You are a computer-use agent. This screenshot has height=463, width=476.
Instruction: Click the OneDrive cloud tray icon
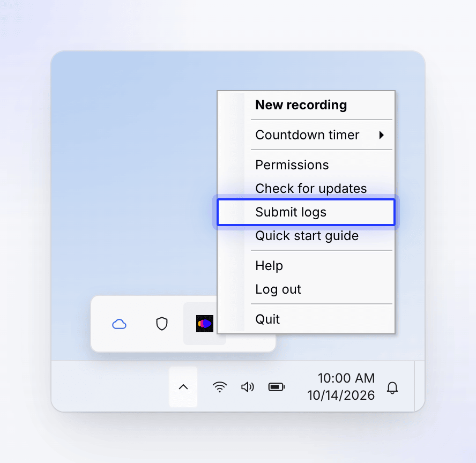(120, 324)
